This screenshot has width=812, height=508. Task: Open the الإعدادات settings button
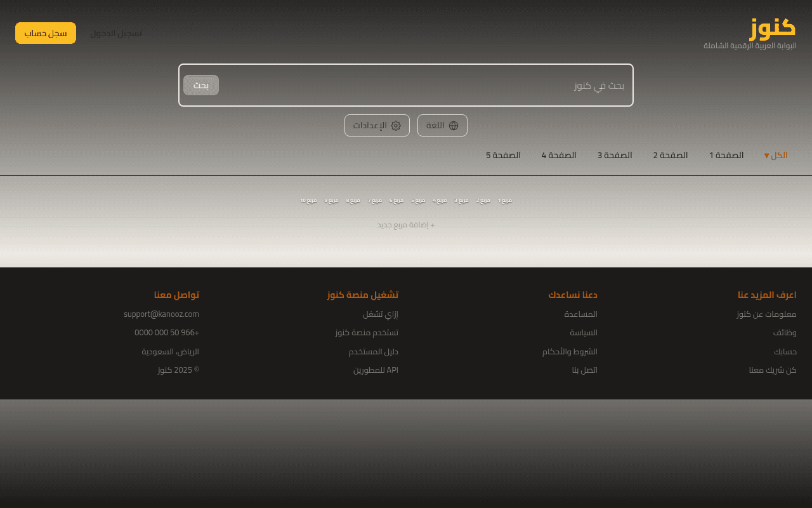point(377,126)
